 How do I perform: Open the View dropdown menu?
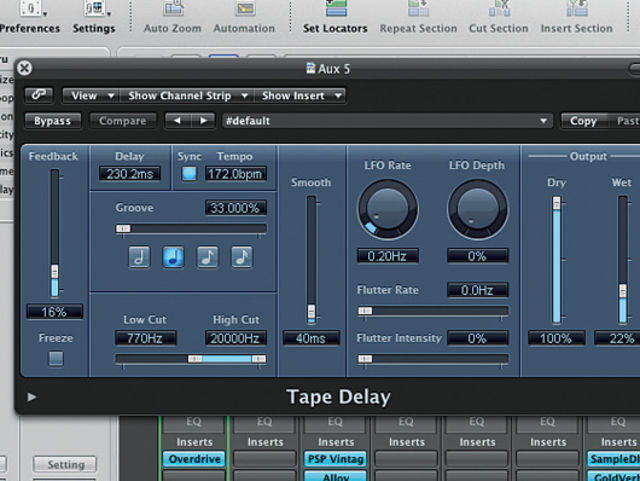point(91,96)
